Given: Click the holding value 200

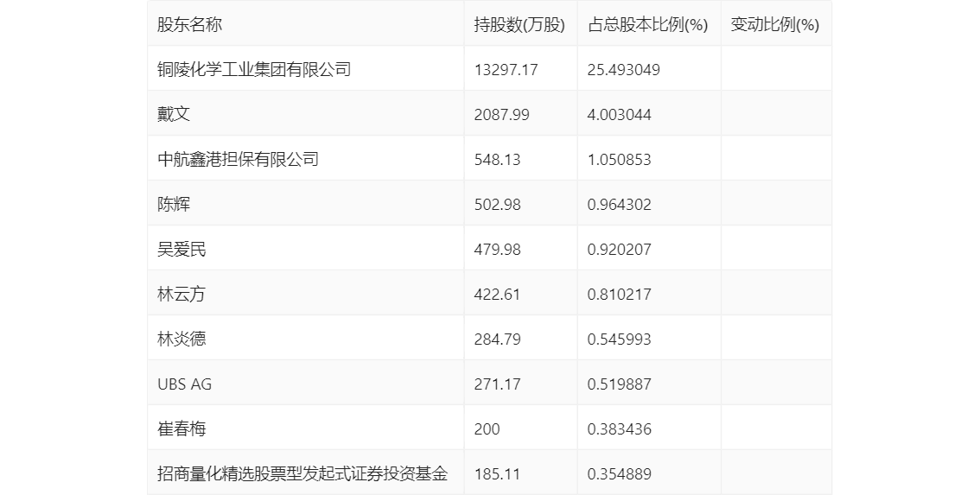Looking at the screenshot, I should (487, 429).
